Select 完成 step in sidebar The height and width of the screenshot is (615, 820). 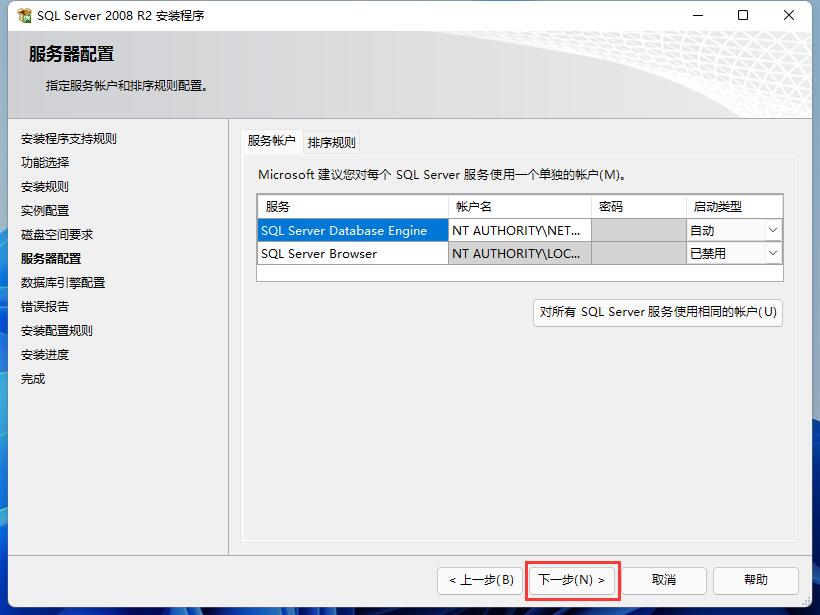pyautogui.click(x=33, y=379)
